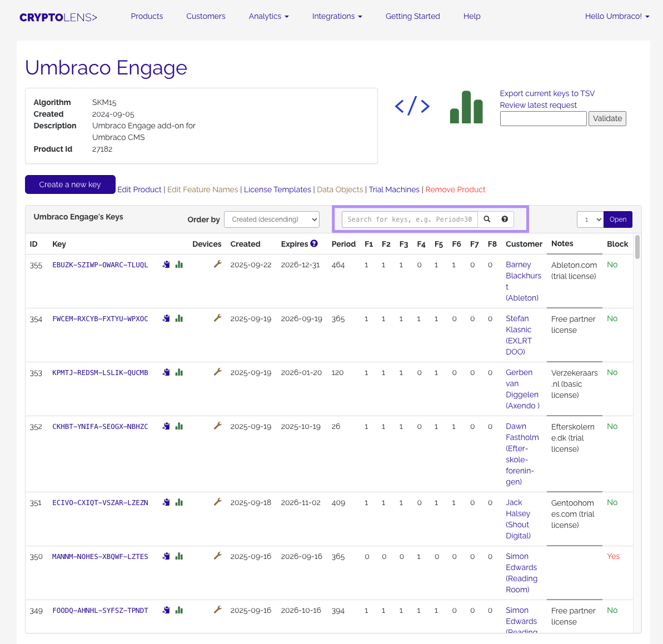The height and width of the screenshot is (644, 663).
Task: Click the search magnifier icon
Action: [487, 219]
